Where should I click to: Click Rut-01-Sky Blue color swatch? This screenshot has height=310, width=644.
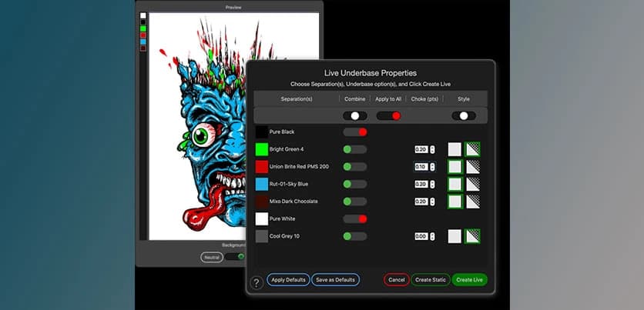262,184
